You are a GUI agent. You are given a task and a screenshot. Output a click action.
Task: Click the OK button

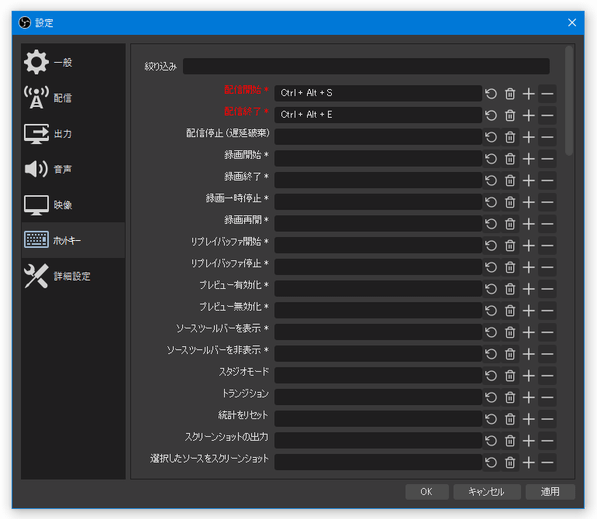point(427,492)
